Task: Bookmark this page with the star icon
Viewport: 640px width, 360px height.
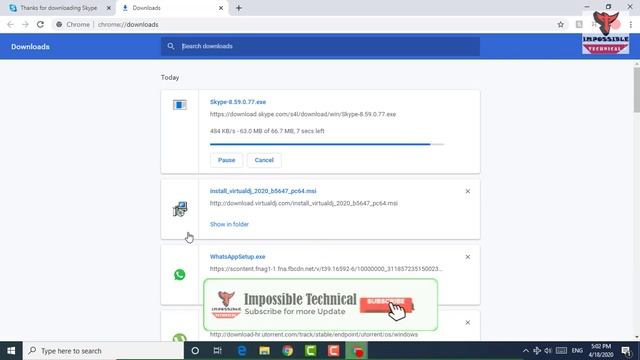Action: coord(560,24)
